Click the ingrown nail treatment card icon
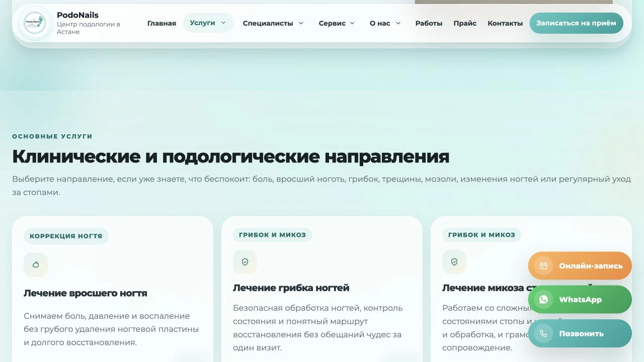644x362 pixels. (36, 264)
